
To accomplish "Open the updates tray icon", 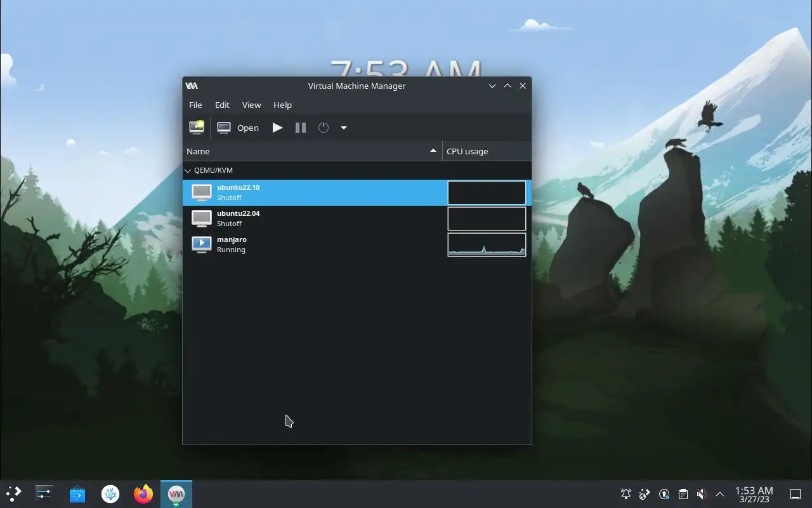I will 664,493.
